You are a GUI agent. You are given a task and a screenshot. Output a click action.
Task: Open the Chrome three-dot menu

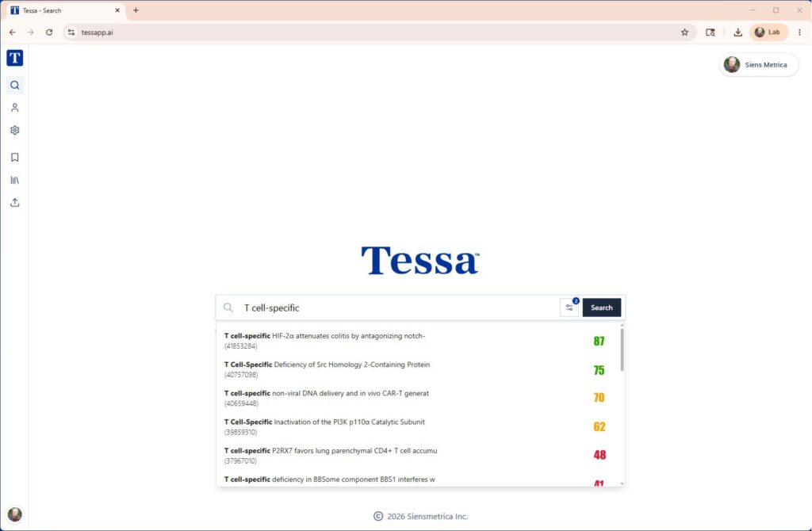[x=799, y=32]
